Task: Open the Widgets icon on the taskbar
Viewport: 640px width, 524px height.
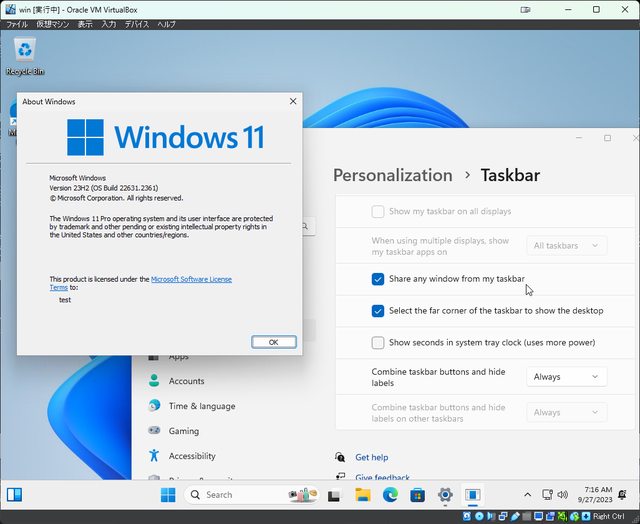Action: pos(16,495)
